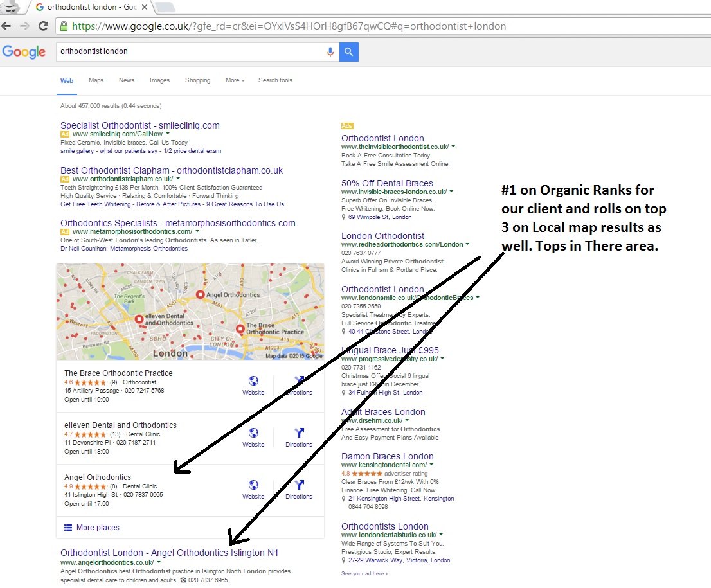Expand dropdown next to theinvisibleorthodontist.co.uk URL

(x=453, y=147)
